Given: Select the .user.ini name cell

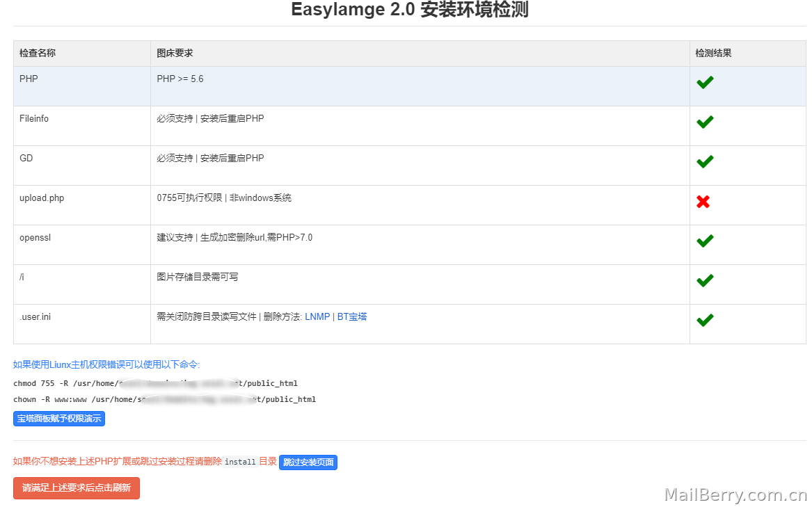Looking at the screenshot, I should click(82, 324).
